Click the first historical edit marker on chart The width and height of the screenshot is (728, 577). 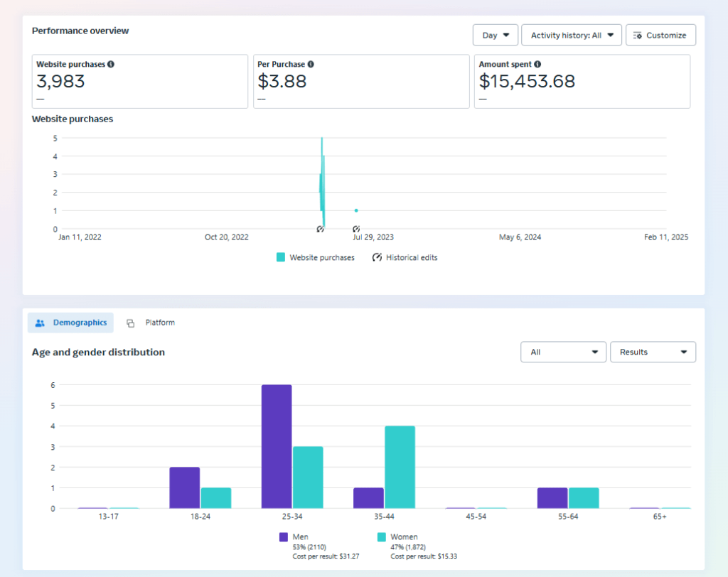pos(320,229)
